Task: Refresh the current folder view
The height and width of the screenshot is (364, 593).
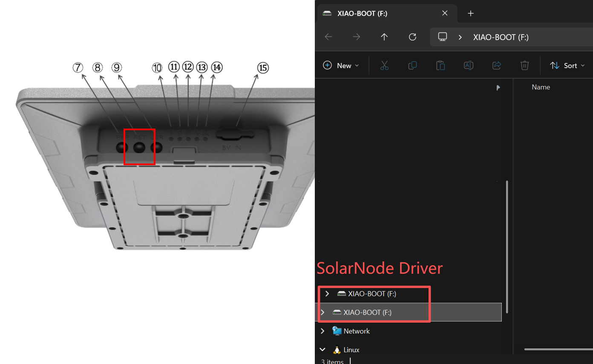Action: pyautogui.click(x=412, y=37)
